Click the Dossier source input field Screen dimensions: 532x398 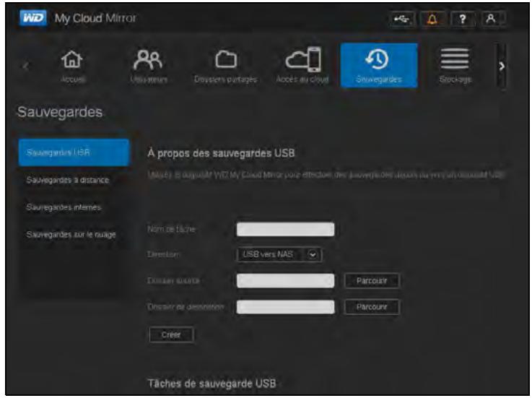285,280
